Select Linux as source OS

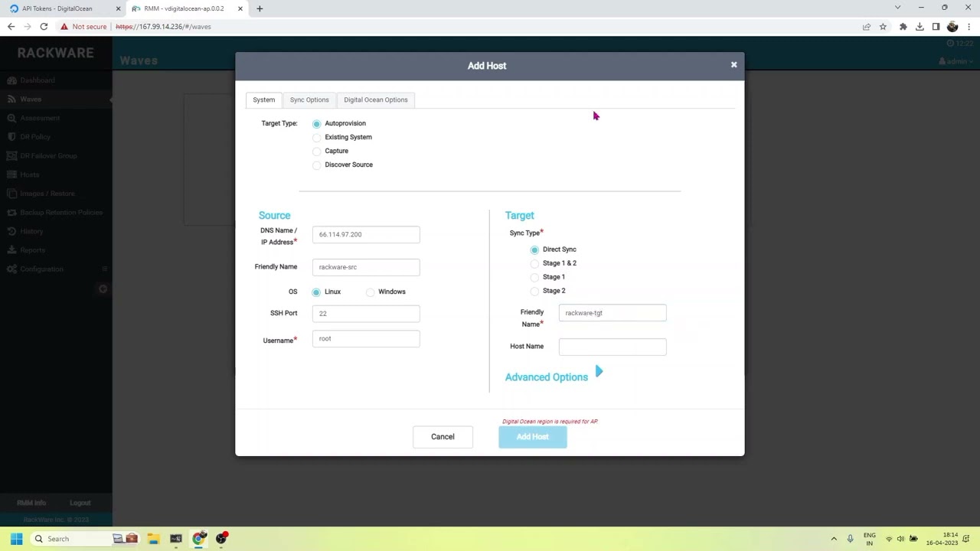(316, 292)
